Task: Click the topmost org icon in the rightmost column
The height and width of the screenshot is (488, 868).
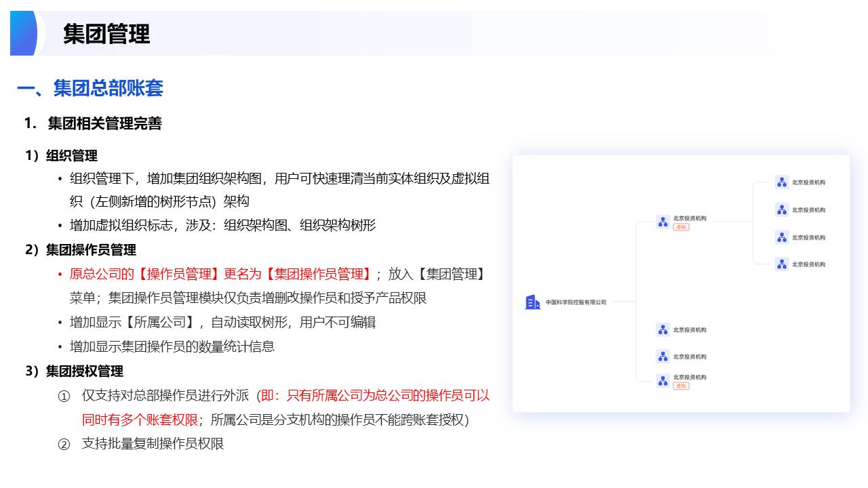Action: click(782, 182)
